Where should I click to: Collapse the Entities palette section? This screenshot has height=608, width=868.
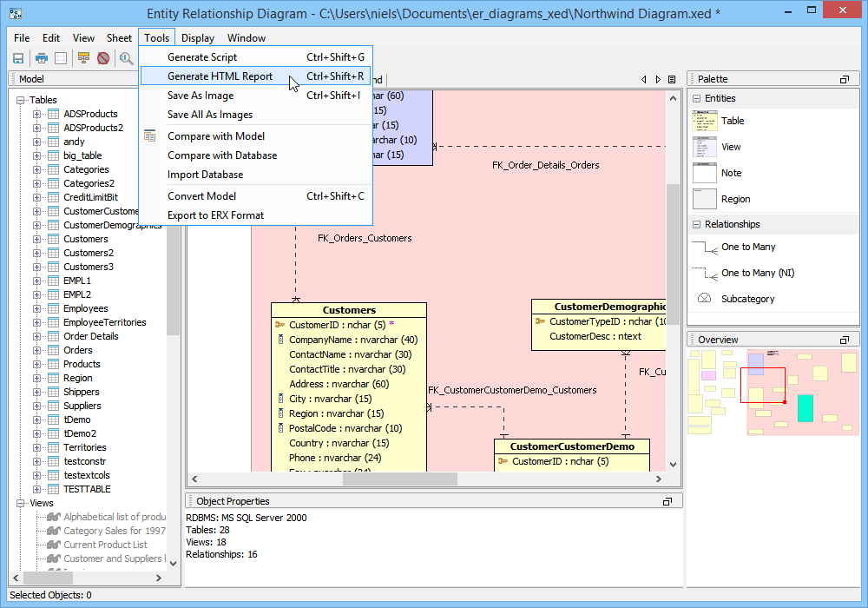click(696, 98)
